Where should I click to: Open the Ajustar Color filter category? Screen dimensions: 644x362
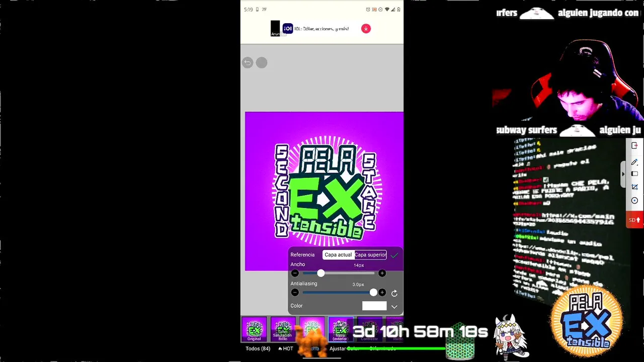344,348
